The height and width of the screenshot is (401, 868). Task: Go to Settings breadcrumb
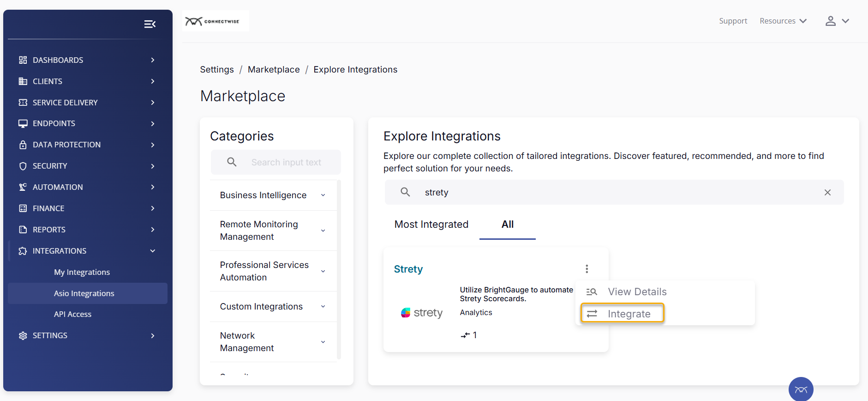pyautogui.click(x=217, y=69)
